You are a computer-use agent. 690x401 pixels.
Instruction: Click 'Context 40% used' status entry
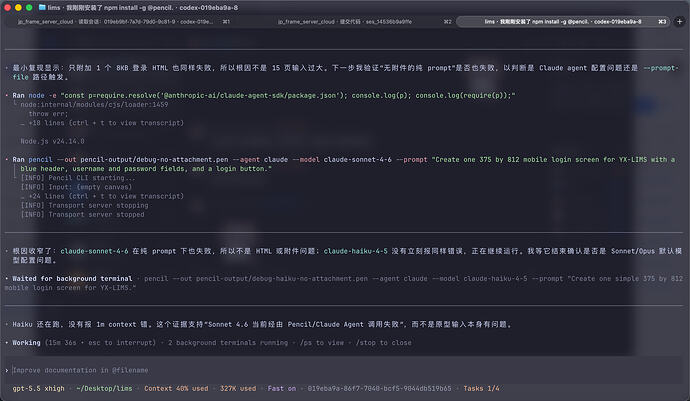pyautogui.click(x=176, y=389)
